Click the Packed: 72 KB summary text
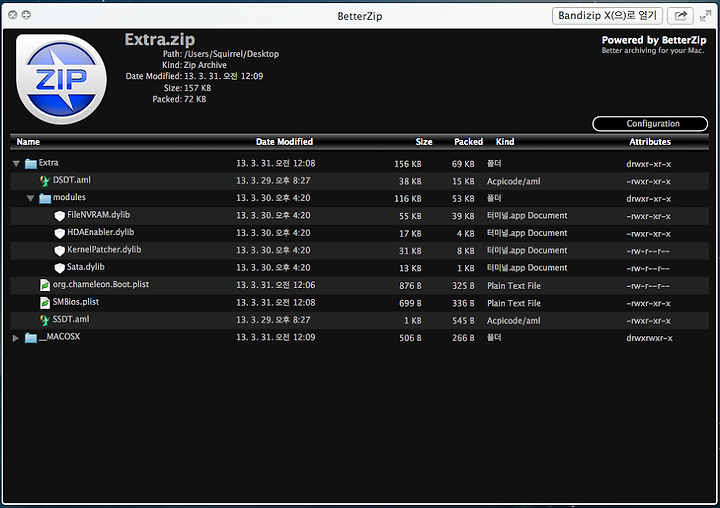The width and height of the screenshot is (720, 508). pyautogui.click(x=179, y=99)
